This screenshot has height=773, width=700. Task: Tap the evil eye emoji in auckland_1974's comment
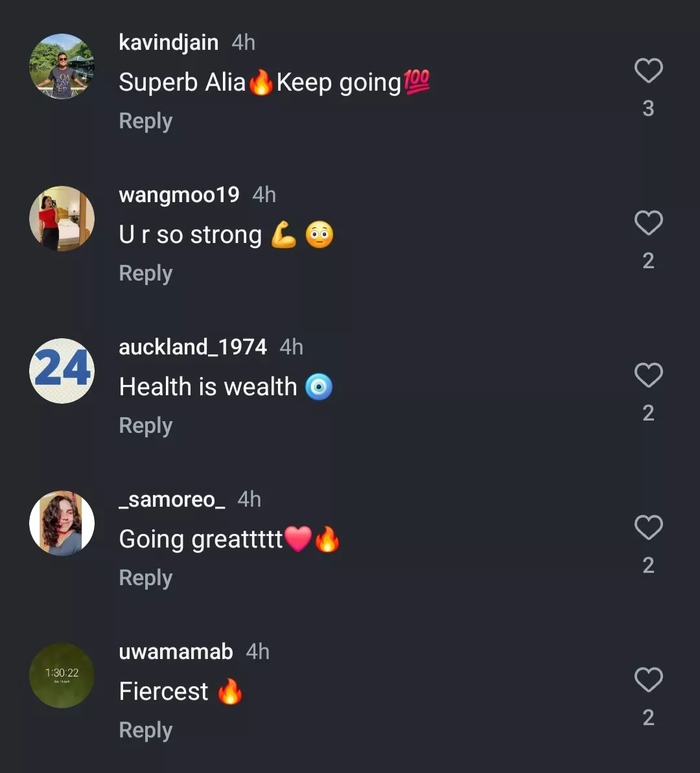tap(318, 386)
